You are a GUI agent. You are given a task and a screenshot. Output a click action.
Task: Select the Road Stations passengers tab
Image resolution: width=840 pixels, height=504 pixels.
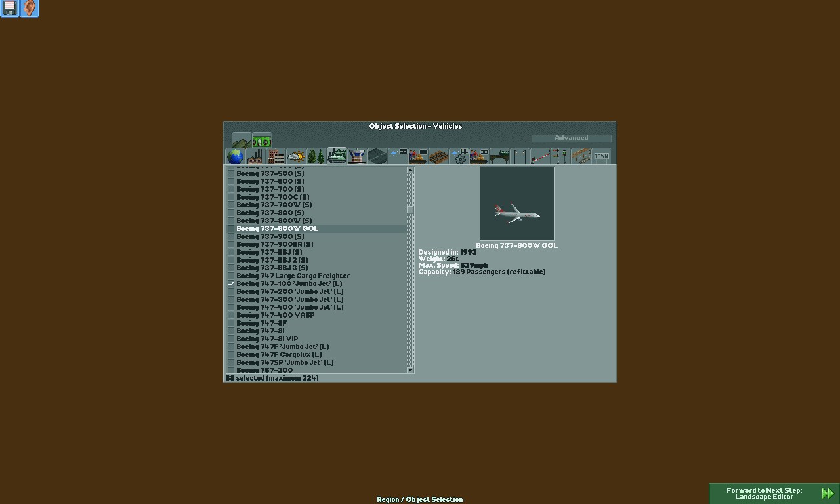(x=418, y=156)
